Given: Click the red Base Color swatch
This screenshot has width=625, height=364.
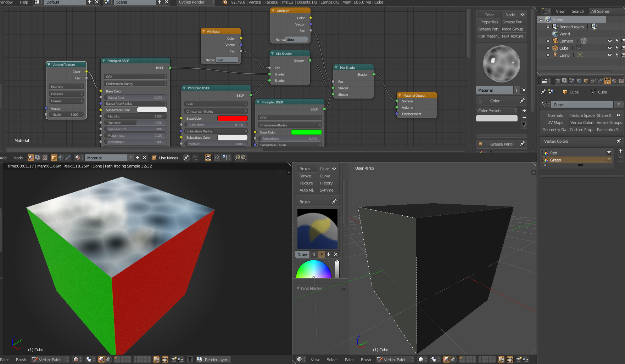Looking at the screenshot, I should pyautogui.click(x=232, y=118).
